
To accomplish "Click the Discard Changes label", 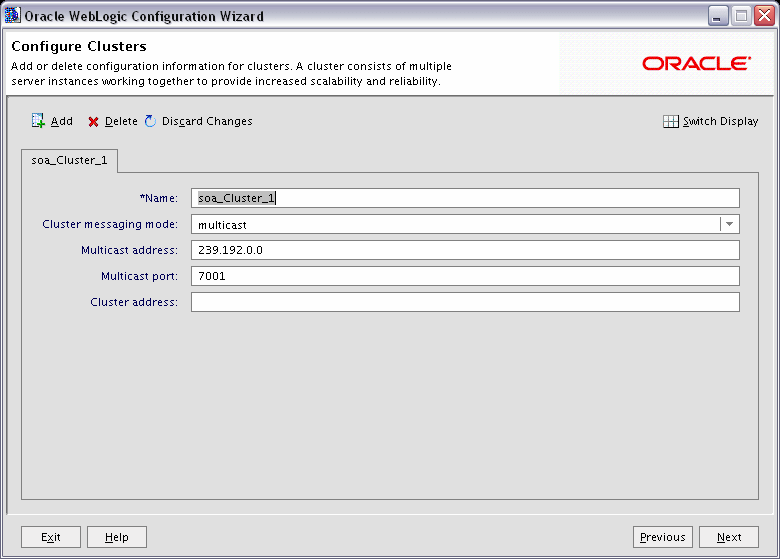I will pyautogui.click(x=207, y=121).
